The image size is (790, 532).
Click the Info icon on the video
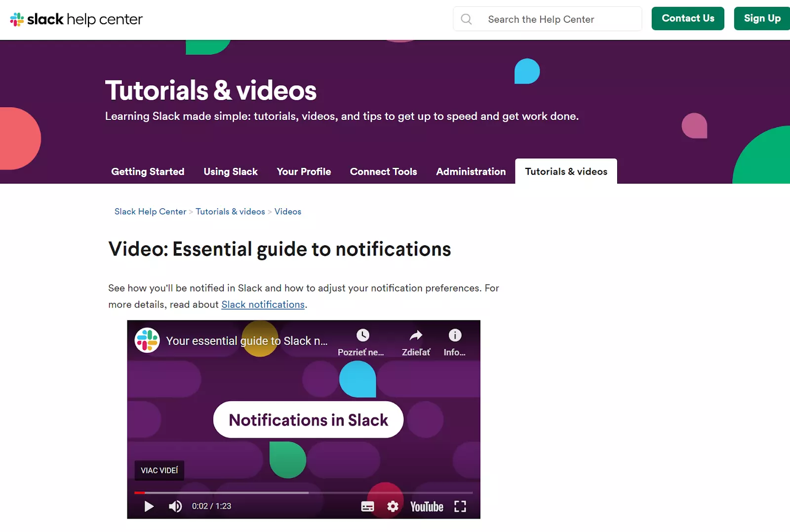[x=454, y=335]
